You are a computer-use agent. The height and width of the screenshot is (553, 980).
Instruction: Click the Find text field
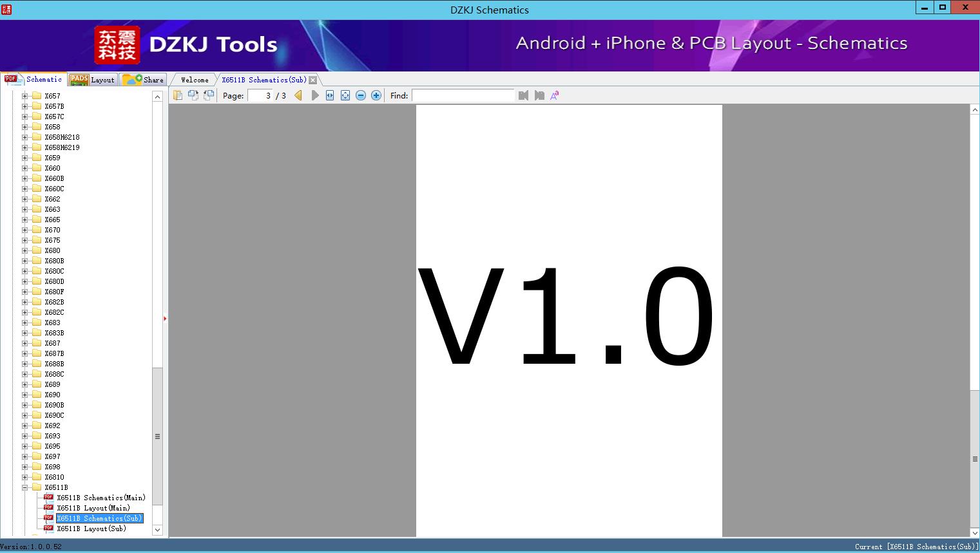pyautogui.click(x=463, y=95)
